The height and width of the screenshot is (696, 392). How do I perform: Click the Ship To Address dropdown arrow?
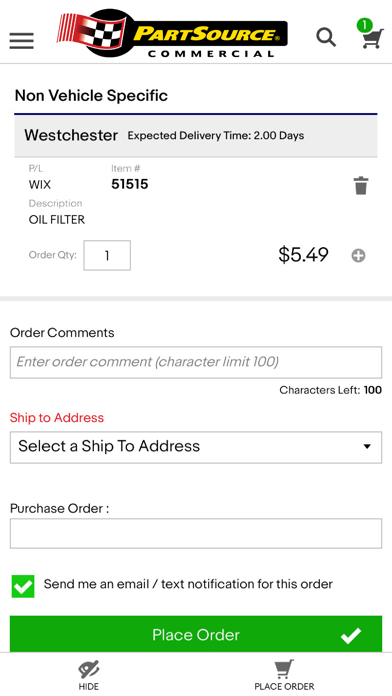pyautogui.click(x=367, y=447)
